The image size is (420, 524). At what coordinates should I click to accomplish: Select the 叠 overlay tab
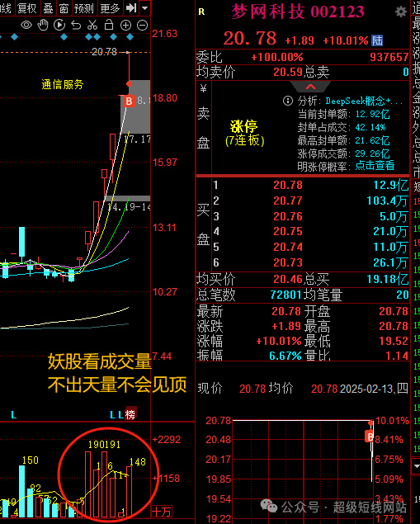click(x=49, y=7)
